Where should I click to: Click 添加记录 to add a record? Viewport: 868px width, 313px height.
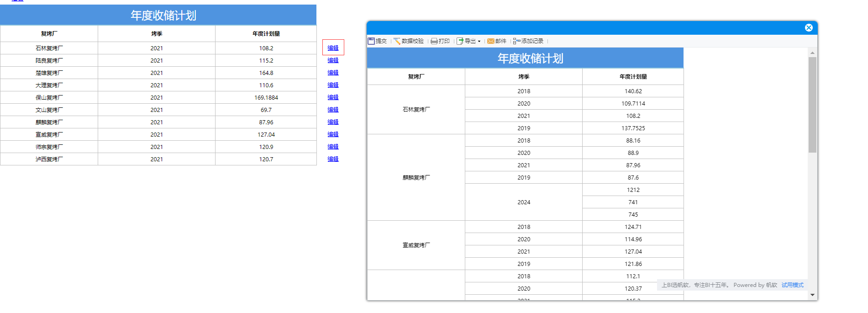coord(528,41)
